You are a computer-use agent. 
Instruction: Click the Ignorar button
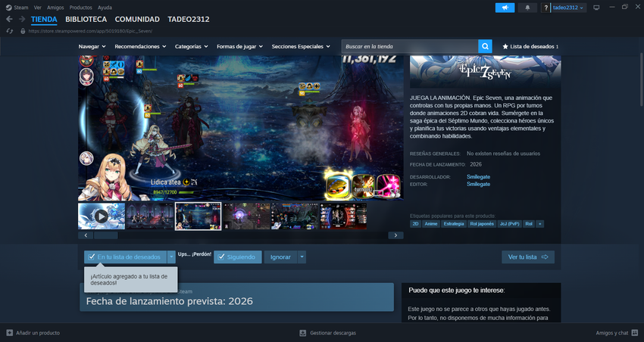pos(280,257)
